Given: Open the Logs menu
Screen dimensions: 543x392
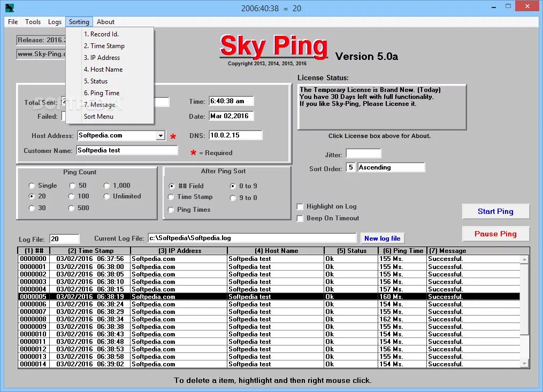Looking at the screenshot, I should (55, 22).
